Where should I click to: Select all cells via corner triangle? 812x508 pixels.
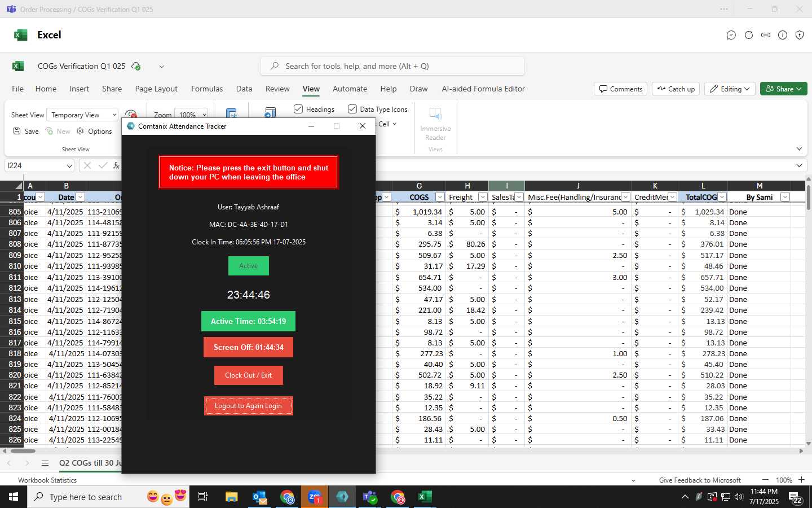19,186
